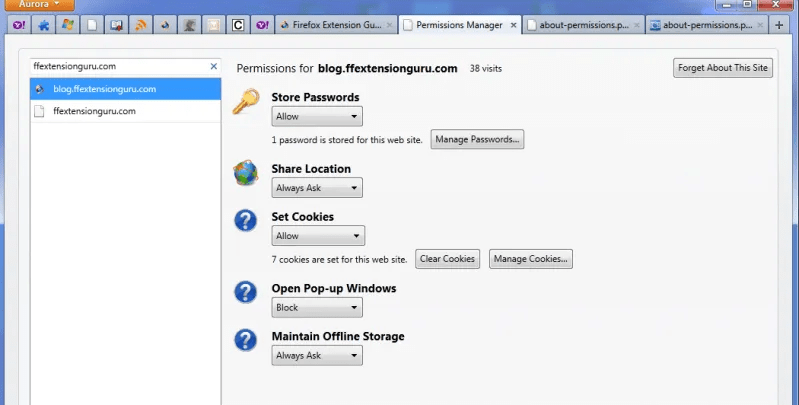Open the Maintain Offline Storage dropdown
The image size is (799, 405).
[317, 356]
